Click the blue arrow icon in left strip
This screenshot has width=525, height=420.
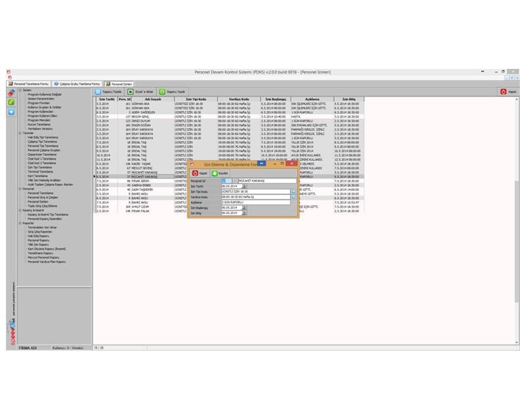pyautogui.click(x=11, y=112)
